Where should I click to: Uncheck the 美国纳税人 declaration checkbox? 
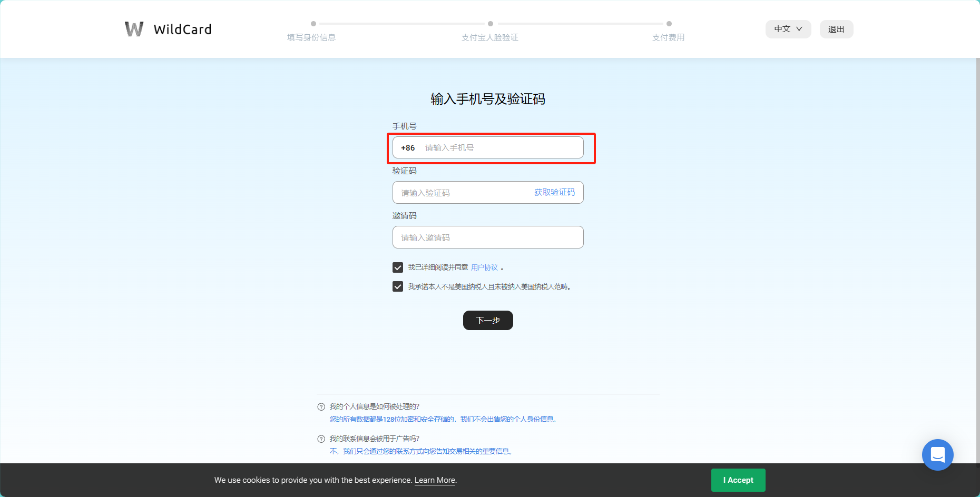(x=398, y=286)
